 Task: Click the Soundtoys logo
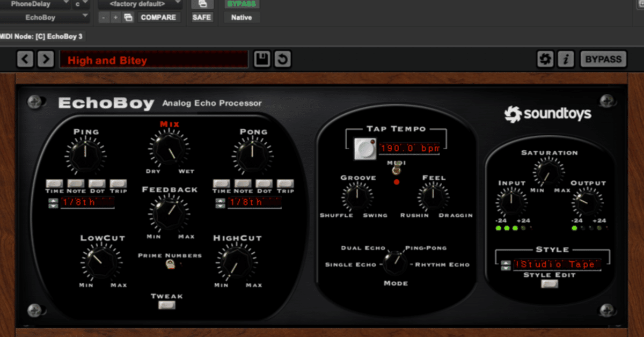[x=547, y=113]
